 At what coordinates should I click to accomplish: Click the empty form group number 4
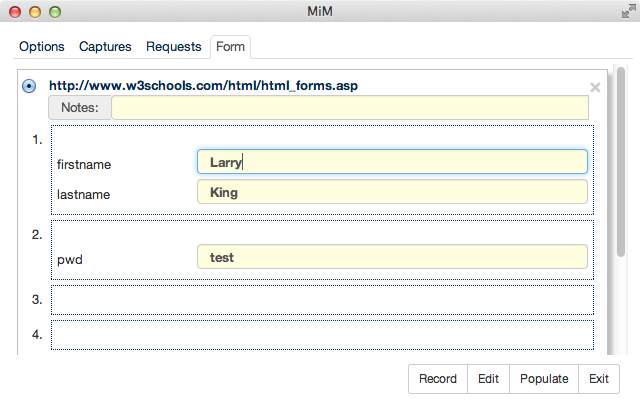(322, 335)
